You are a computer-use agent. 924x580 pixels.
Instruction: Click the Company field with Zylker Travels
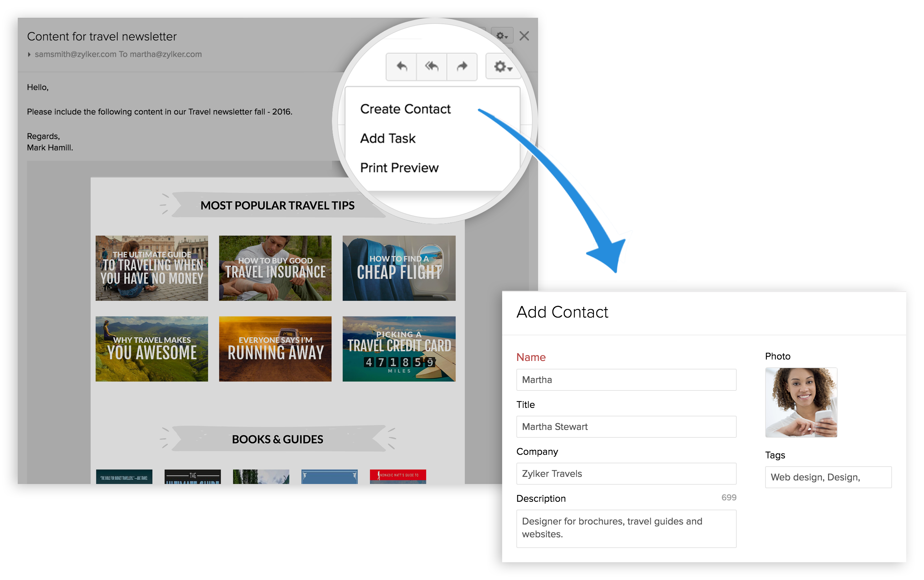point(626,473)
